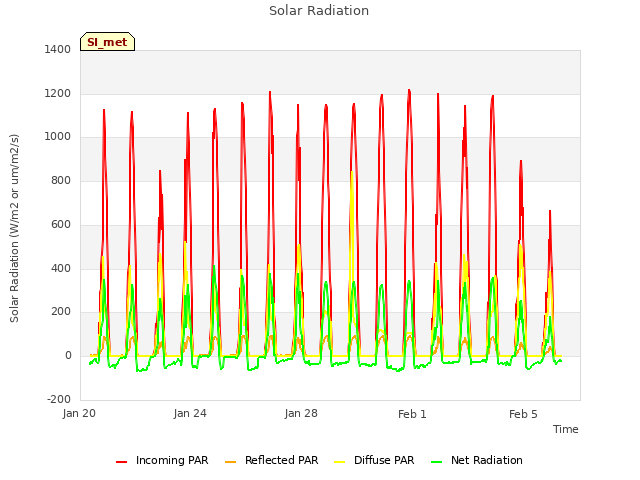Click the Jan 28 x-axis tick label
This screenshot has height=480, width=640.
(301, 413)
